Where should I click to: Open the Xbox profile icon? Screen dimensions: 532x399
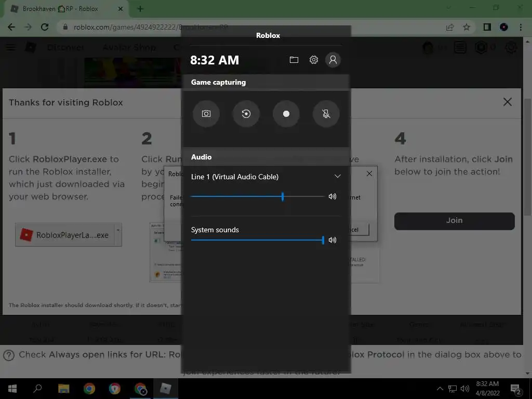333,60
